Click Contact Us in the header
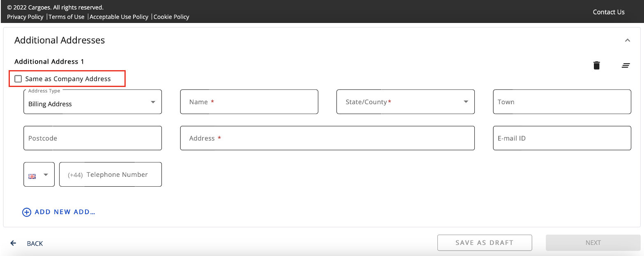This screenshot has width=644, height=256. pyautogui.click(x=608, y=12)
